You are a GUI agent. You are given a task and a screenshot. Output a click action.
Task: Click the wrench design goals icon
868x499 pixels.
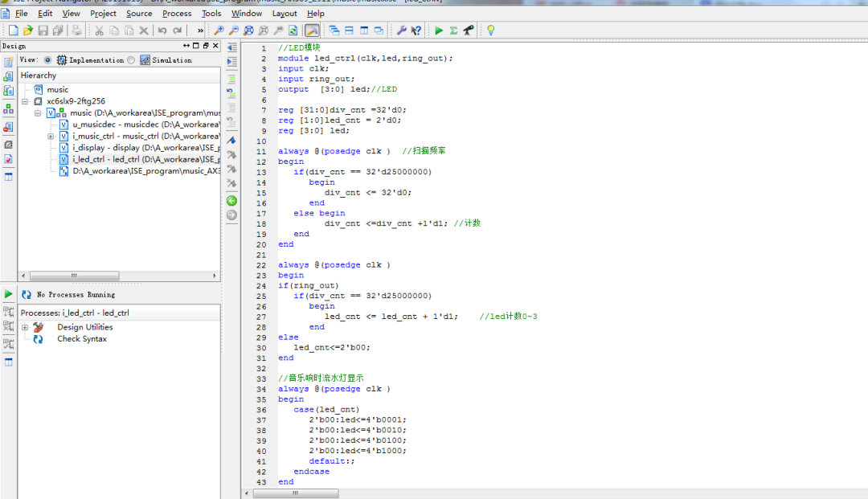click(x=401, y=31)
